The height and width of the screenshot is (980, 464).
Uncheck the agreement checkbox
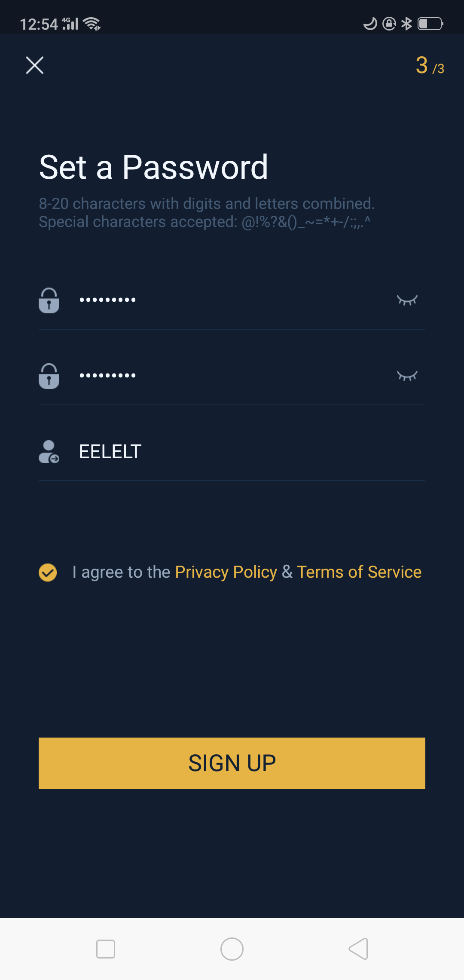[x=48, y=573]
